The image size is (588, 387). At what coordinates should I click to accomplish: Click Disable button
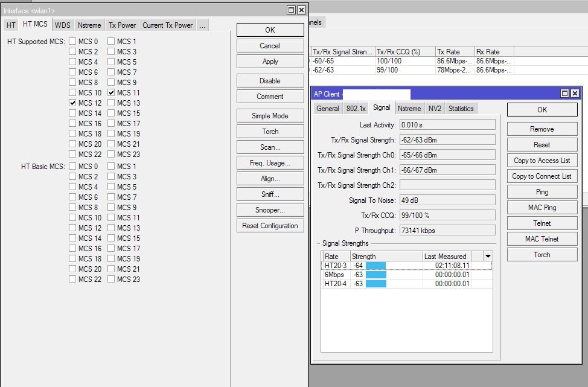pyautogui.click(x=270, y=81)
